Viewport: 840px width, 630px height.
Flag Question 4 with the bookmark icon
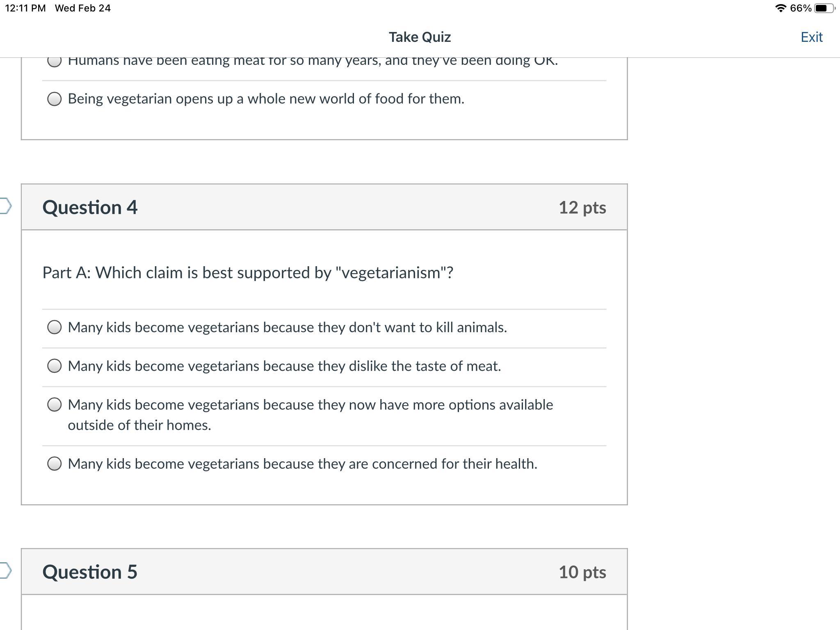tap(5, 206)
